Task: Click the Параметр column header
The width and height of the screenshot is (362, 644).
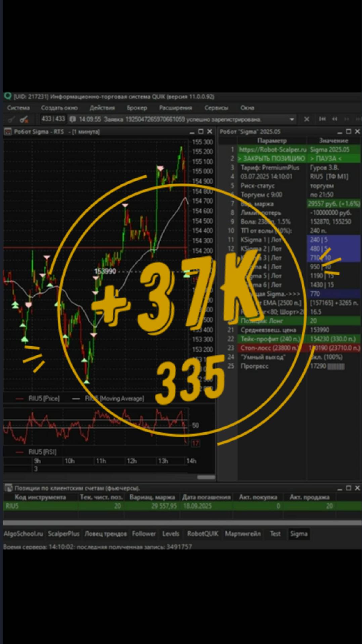Action: pyautogui.click(x=272, y=141)
